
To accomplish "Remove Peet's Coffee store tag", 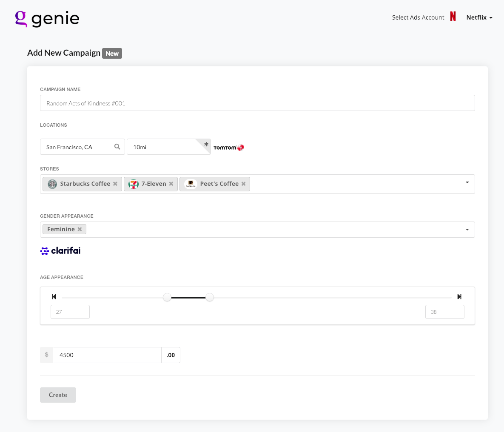I will [244, 184].
